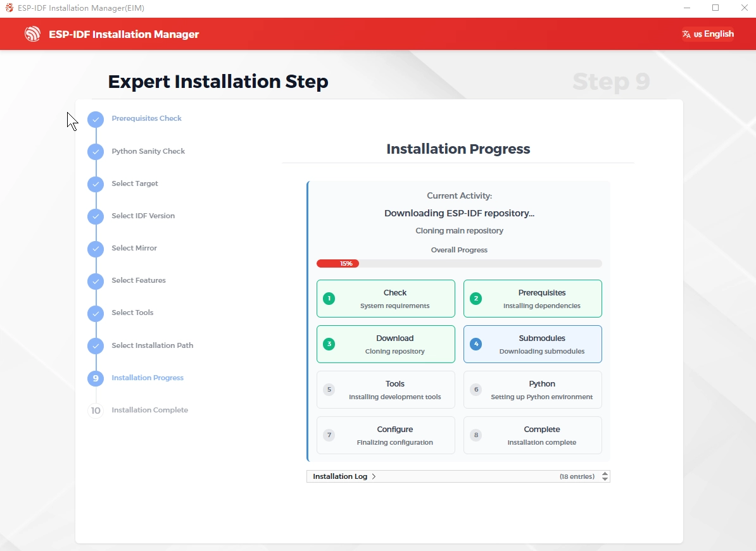This screenshot has height=551, width=756.
Task: Click the Tools Installing development tools card
Action: [386, 390]
